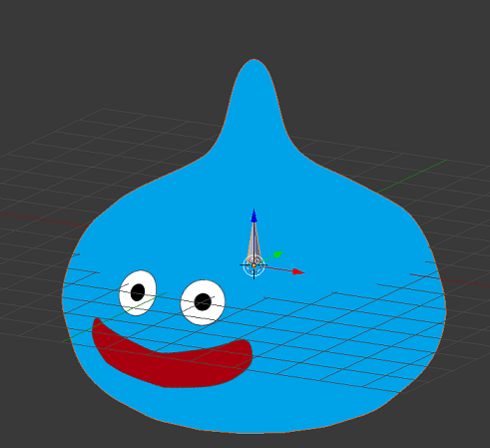
Task: Click the slime's left eye pupil
Action: tap(138, 292)
